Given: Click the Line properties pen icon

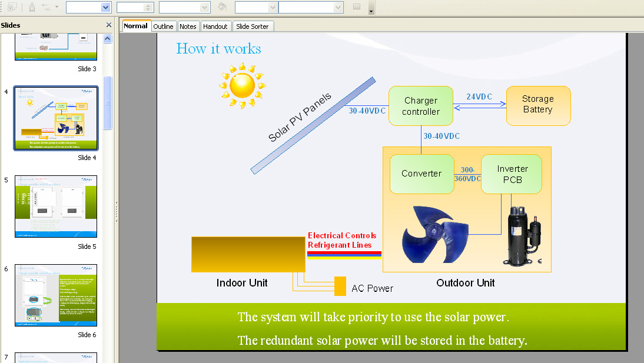Looking at the screenshot, I should [32, 7].
